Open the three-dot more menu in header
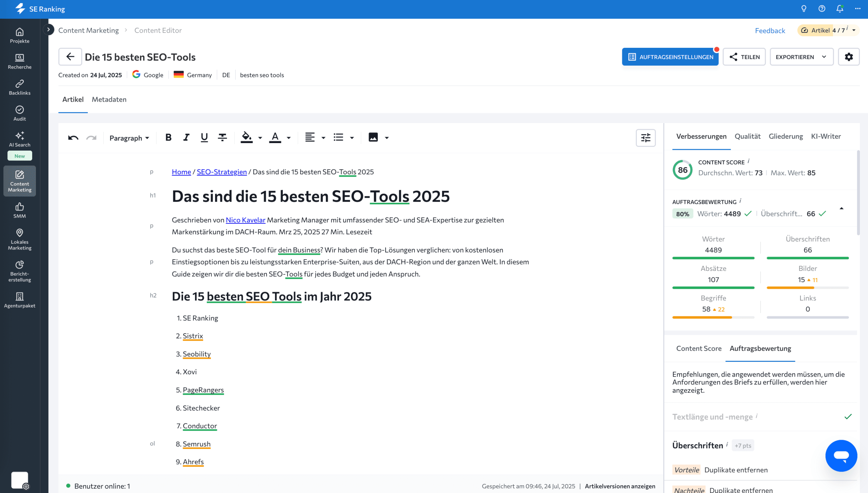The image size is (868, 493). (x=857, y=9)
